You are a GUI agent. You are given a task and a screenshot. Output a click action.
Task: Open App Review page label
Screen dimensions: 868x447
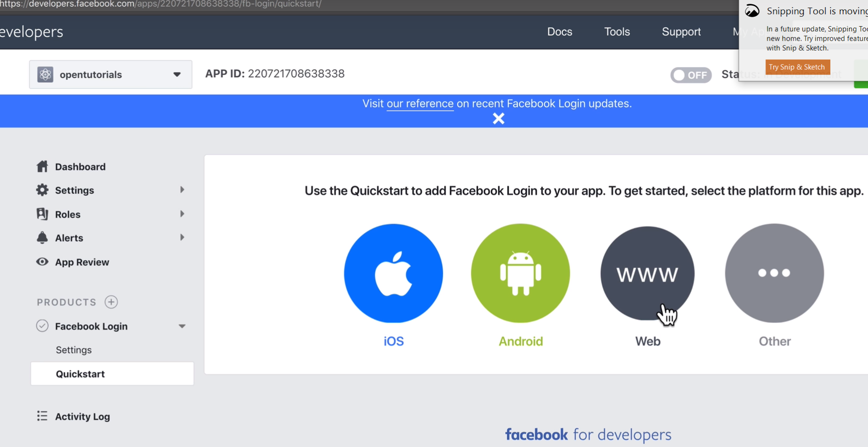[82, 262]
